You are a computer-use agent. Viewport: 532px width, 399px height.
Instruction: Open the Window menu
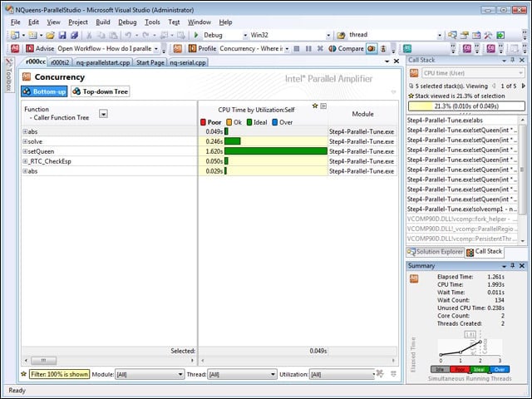tap(199, 22)
